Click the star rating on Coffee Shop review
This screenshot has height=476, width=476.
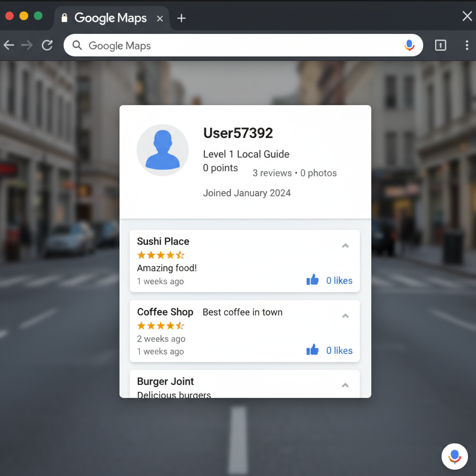[160, 325]
